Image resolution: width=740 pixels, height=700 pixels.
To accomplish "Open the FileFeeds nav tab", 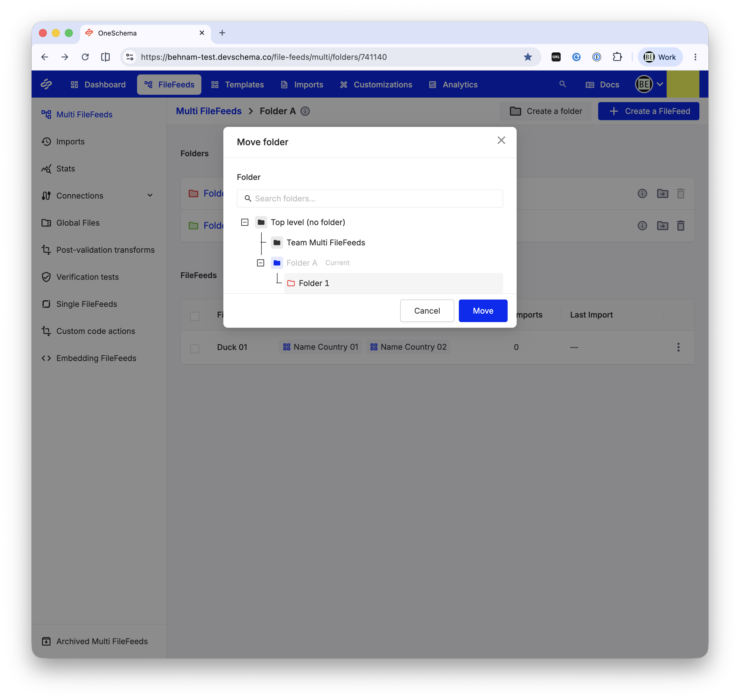I will coord(169,85).
